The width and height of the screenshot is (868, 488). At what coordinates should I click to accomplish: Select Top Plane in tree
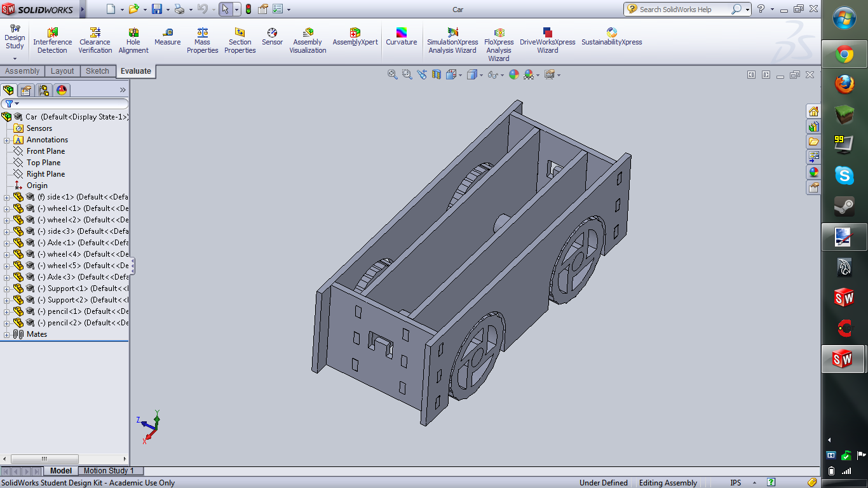(x=43, y=163)
